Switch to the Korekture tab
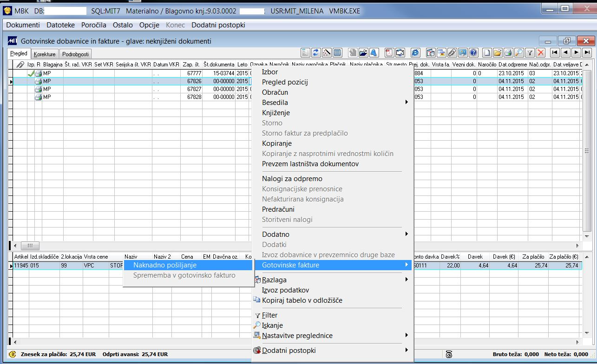 [45, 54]
